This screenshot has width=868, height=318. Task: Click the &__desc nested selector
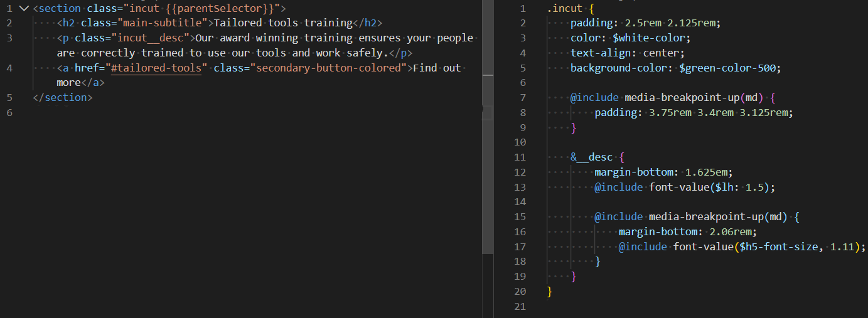point(591,157)
